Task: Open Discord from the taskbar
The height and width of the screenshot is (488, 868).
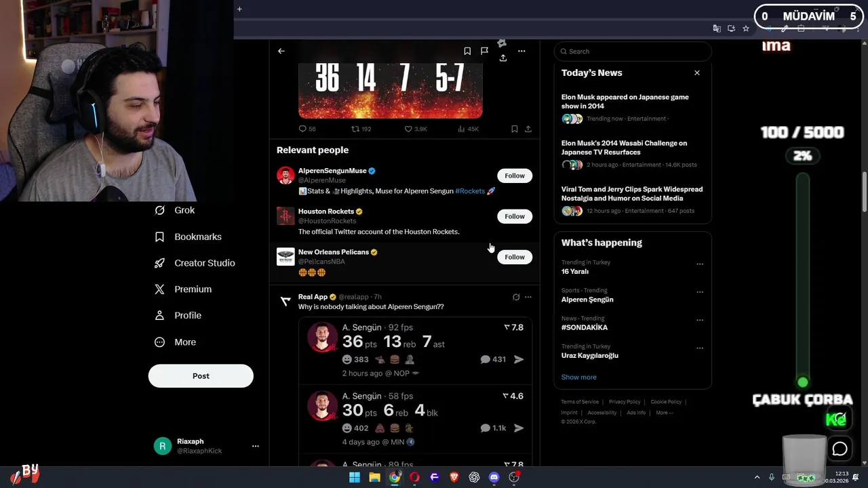Action: 494,477
